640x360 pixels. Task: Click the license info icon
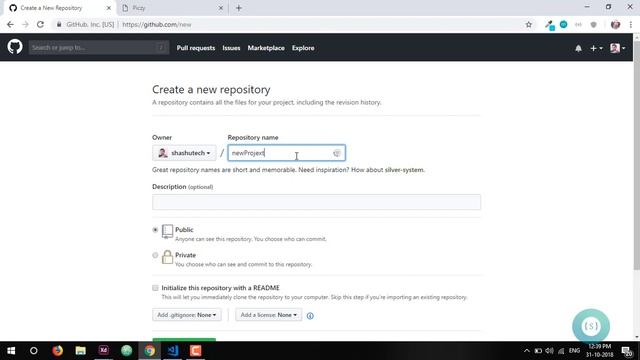tap(310, 316)
